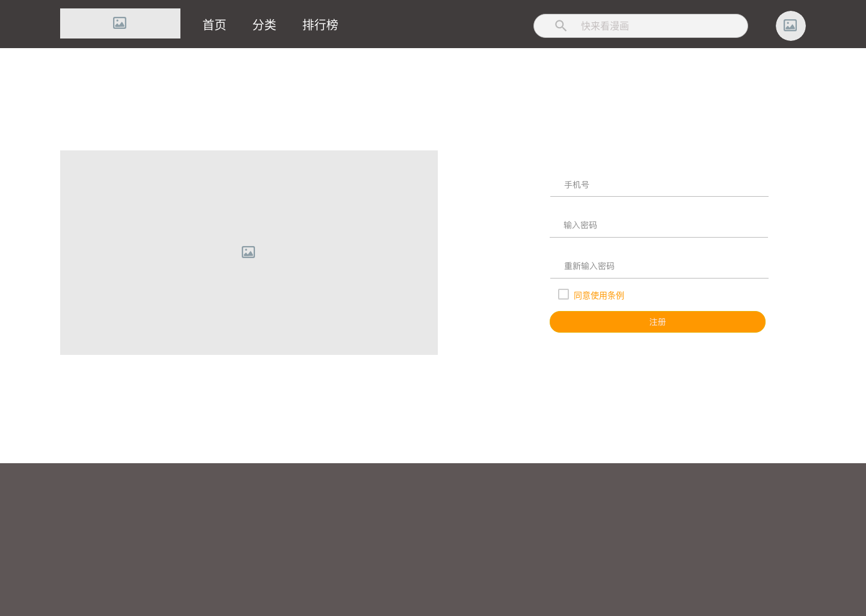Viewport: 866px width, 616px height.
Task: Open the 排行榜 navigation item
Action: click(x=320, y=25)
